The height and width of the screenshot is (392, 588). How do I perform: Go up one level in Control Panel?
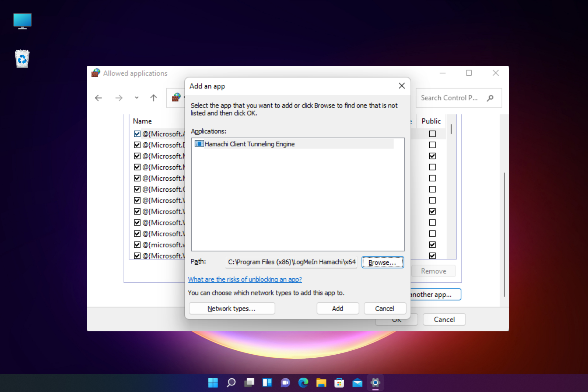154,98
